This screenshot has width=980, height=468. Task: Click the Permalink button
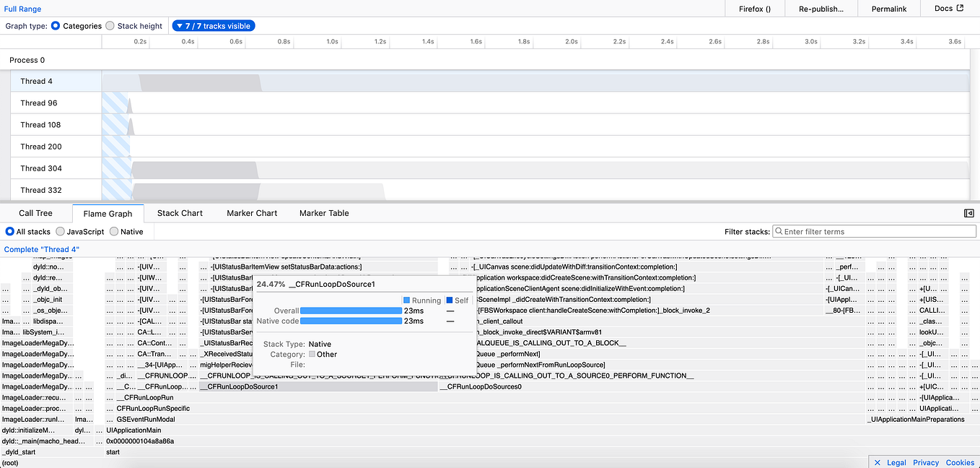[x=888, y=9]
